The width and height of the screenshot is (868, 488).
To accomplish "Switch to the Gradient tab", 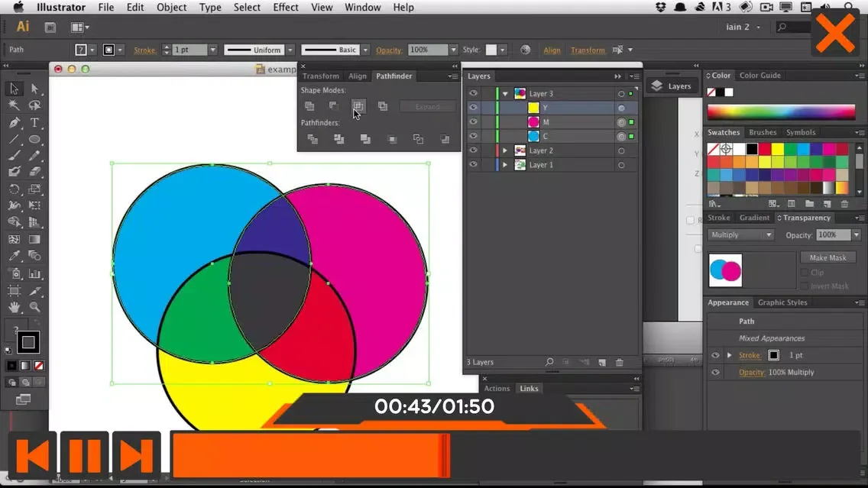I will point(754,218).
